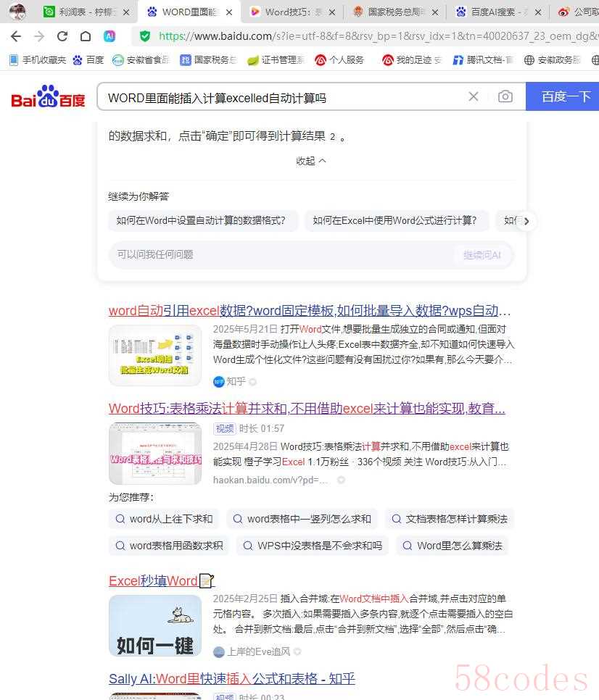Close the 国家税务总局 tab
This screenshot has width=599, height=700.
click(436, 12)
